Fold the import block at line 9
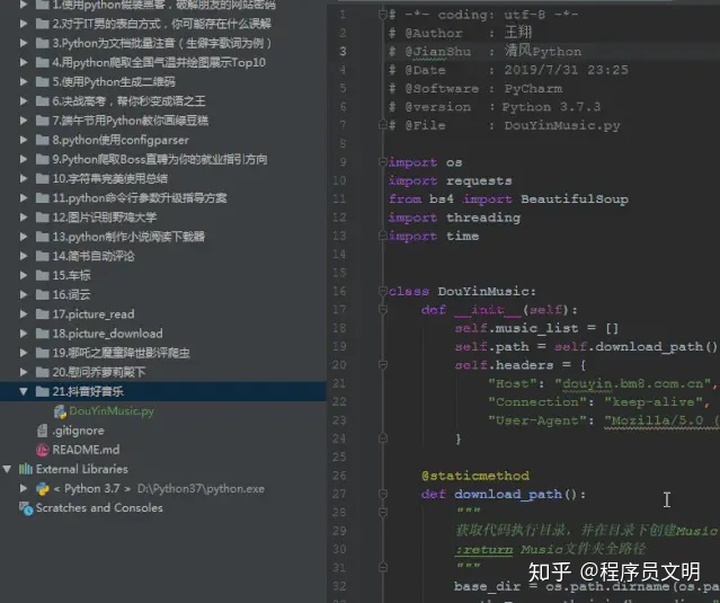This screenshot has height=603, width=720. click(382, 162)
